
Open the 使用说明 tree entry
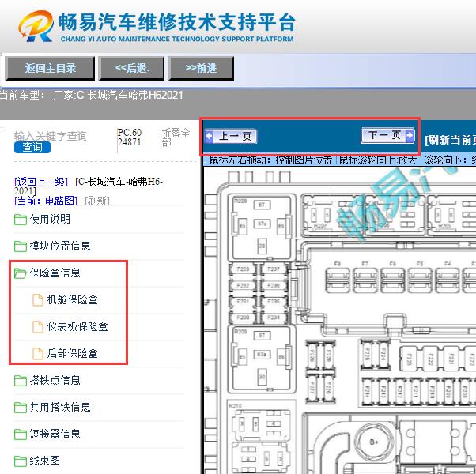tap(50, 219)
